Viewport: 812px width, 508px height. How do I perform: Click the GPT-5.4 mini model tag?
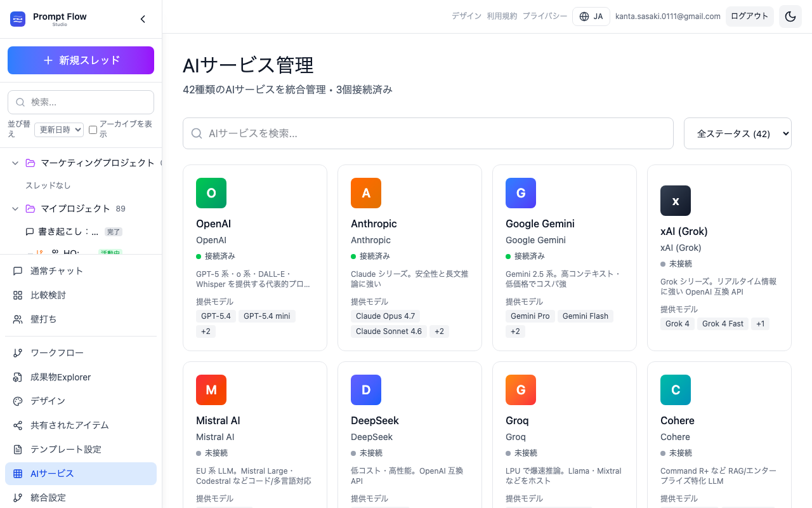pyautogui.click(x=267, y=316)
